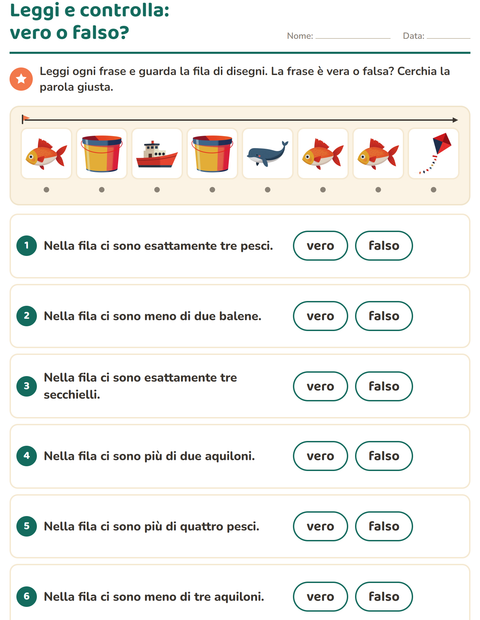The height and width of the screenshot is (620, 480).
Task: Choose falso for sentence 3 about secchielli
Action: click(384, 386)
